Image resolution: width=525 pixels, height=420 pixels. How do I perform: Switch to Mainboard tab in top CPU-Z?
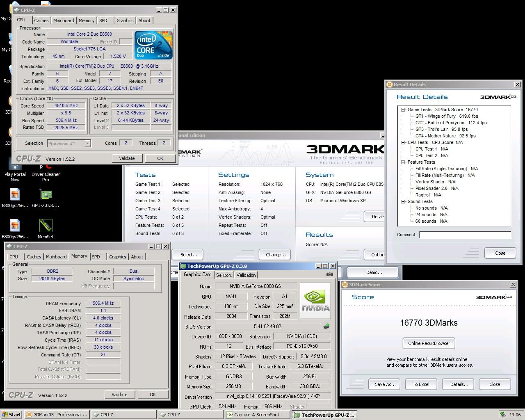coord(64,21)
